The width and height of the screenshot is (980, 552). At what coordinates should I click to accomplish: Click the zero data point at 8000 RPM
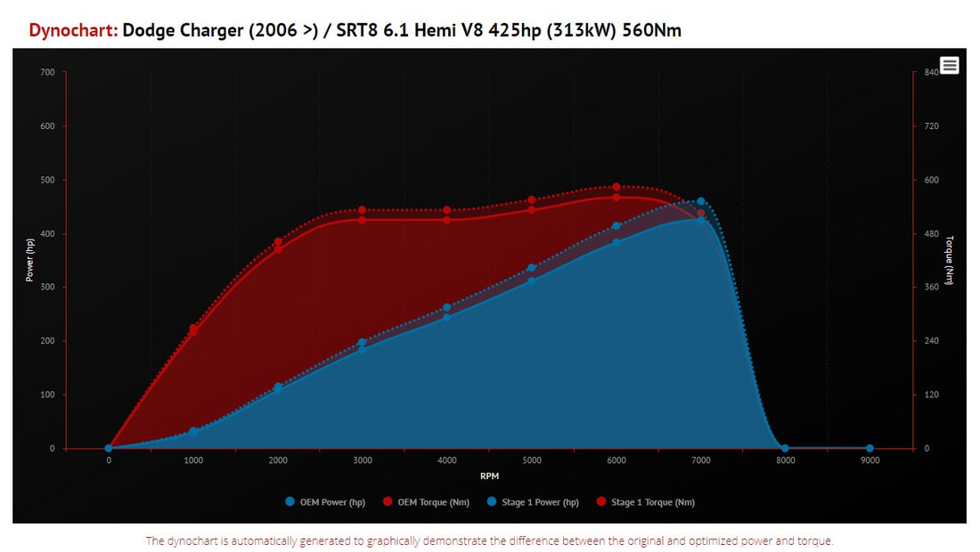click(785, 449)
